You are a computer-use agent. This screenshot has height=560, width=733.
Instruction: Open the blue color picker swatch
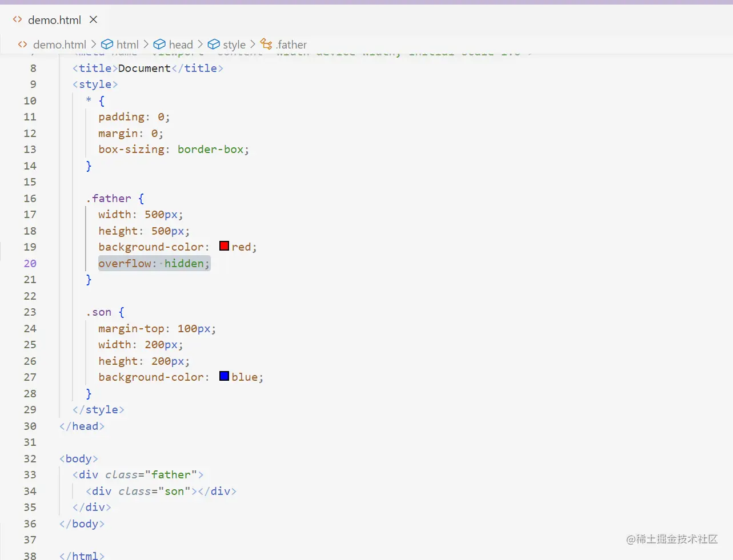[224, 376]
